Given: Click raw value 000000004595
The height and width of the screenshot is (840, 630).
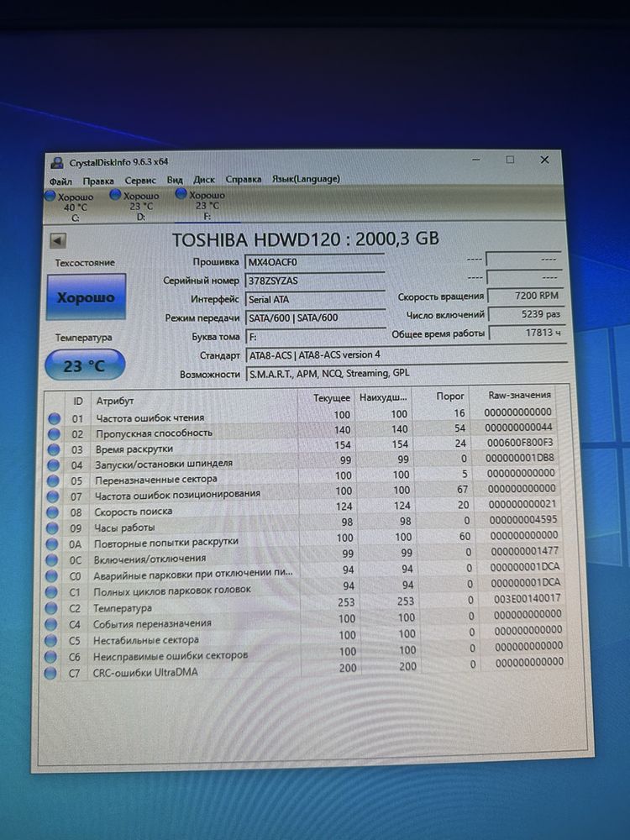Looking at the screenshot, I should coord(522,519).
